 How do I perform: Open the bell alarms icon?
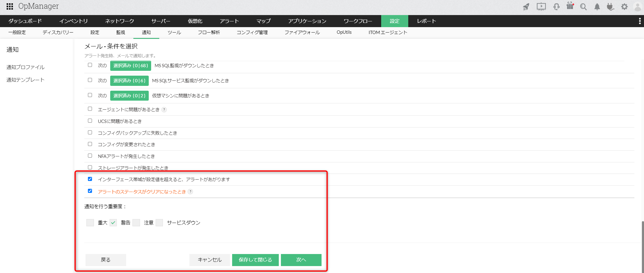click(597, 7)
